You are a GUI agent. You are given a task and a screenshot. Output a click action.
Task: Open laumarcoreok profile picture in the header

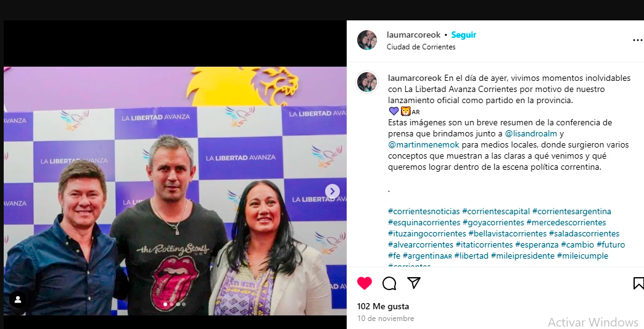click(367, 40)
